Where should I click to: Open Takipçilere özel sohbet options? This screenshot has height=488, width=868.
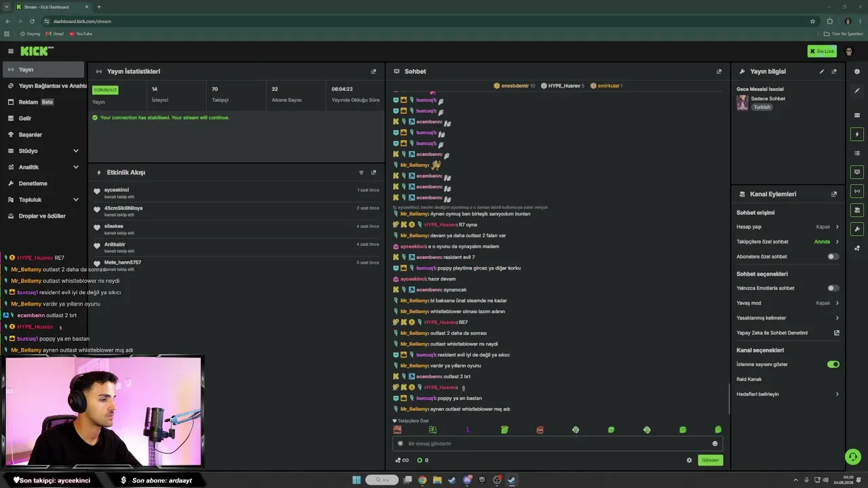(788, 242)
